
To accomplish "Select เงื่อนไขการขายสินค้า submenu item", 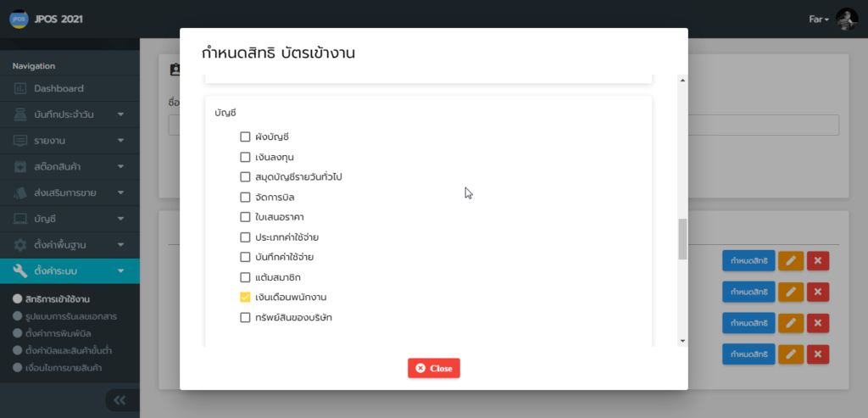I will point(64,368).
